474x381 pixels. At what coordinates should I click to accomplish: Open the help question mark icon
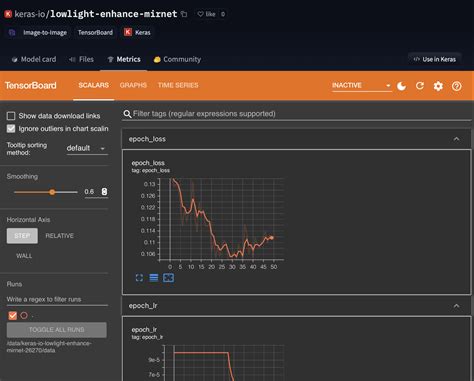point(456,86)
